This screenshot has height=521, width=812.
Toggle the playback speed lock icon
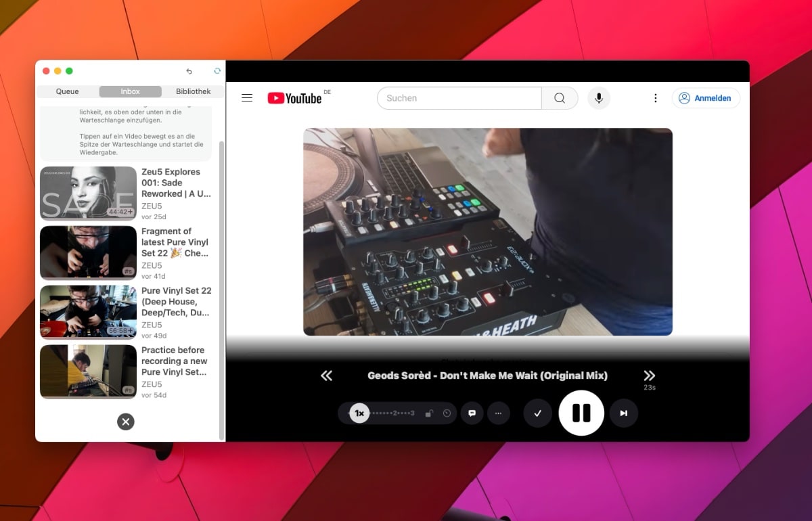tap(429, 413)
